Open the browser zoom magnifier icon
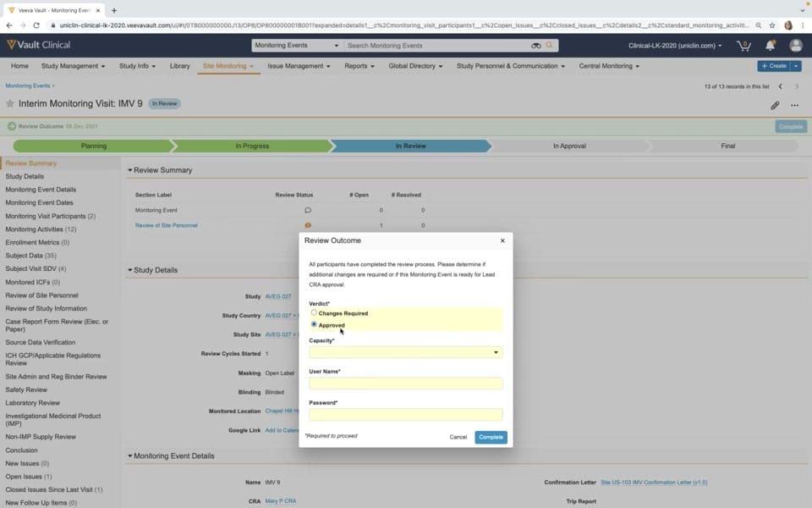The width and height of the screenshot is (812, 508). 758,25
